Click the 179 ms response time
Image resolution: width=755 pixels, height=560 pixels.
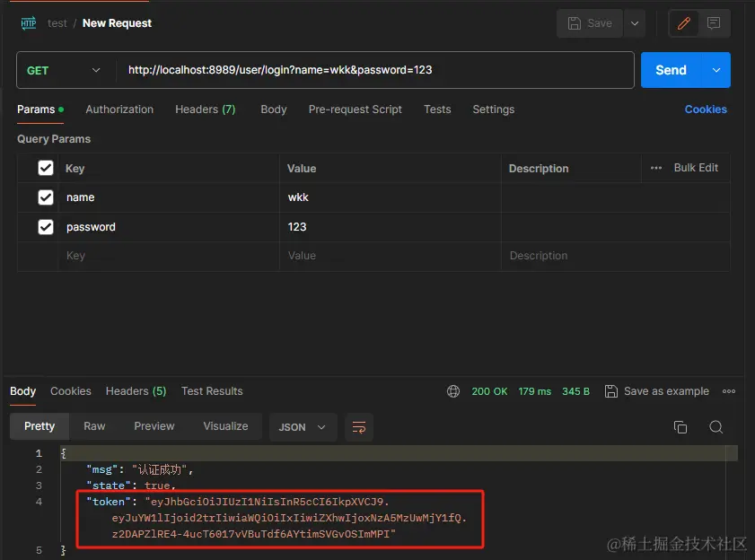pyautogui.click(x=534, y=391)
